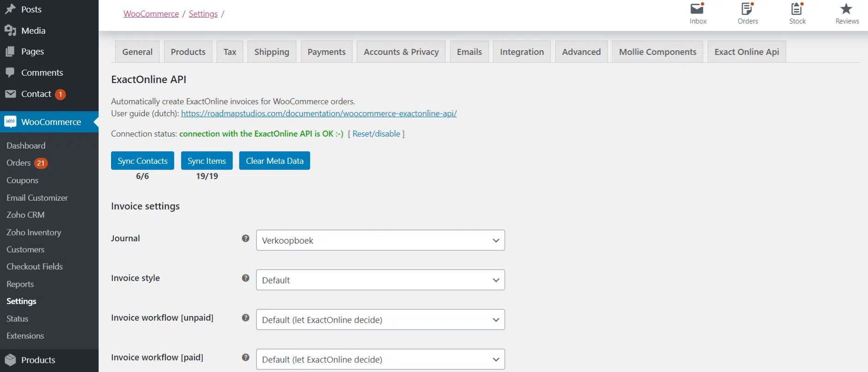Image resolution: width=868 pixels, height=372 pixels.
Task: Open the Invoice workflow [unpaid] dropdown
Action: pyautogui.click(x=380, y=319)
